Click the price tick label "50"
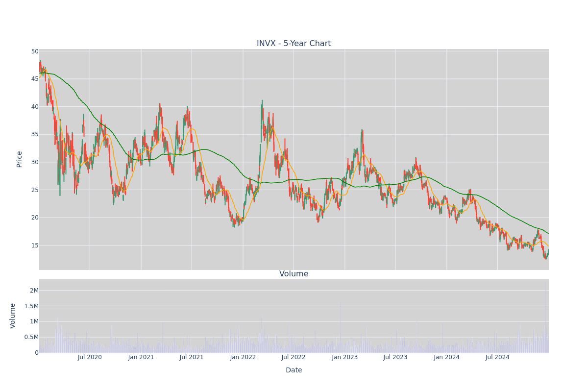 35,51
